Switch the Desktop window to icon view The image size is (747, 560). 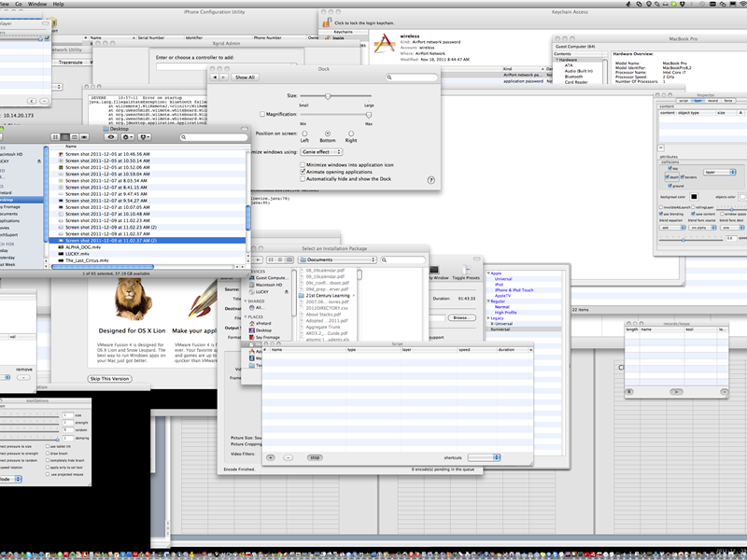55,136
